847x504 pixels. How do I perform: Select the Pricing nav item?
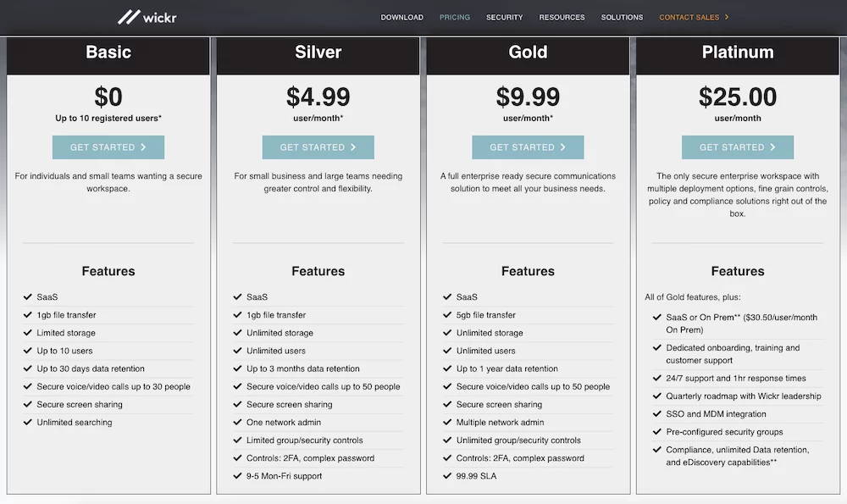(x=455, y=17)
